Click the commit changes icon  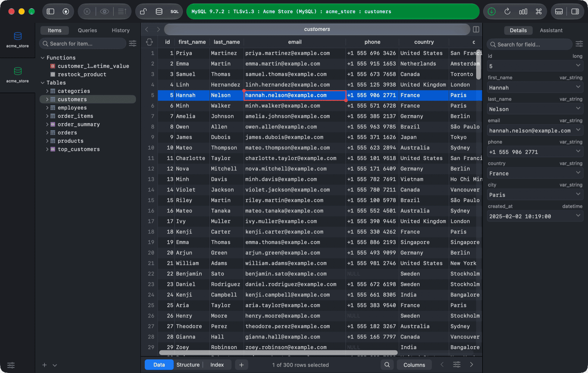click(x=122, y=11)
